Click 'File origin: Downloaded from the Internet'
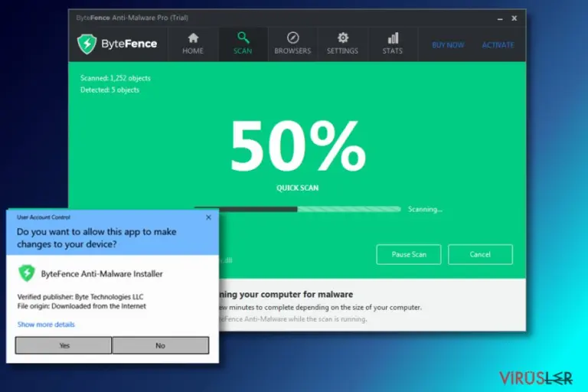Viewport: 588px width, 392px height. click(81, 306)
